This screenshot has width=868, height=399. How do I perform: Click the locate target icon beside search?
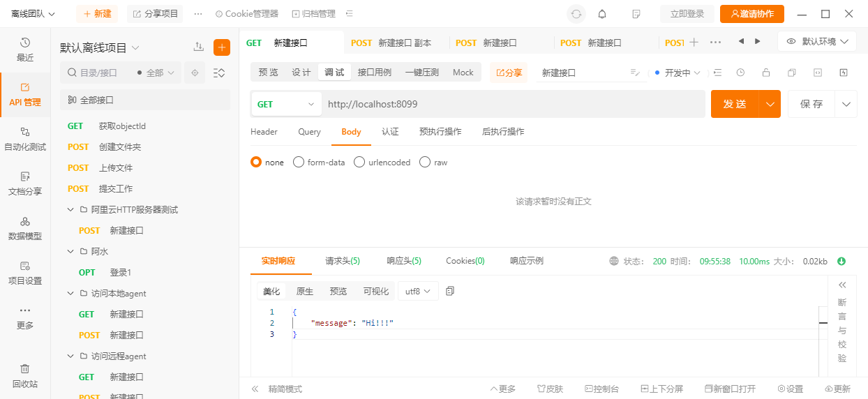coord(195,73)
